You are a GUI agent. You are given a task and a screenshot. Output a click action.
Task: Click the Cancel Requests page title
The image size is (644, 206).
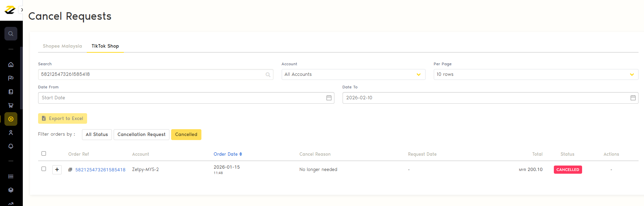coord(70,16)
